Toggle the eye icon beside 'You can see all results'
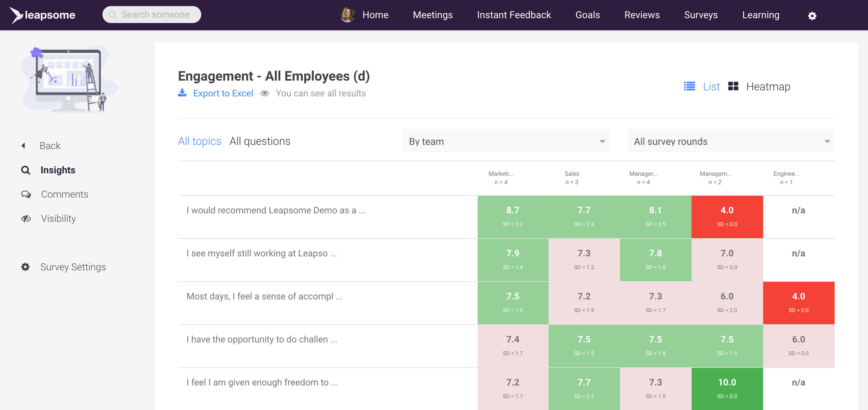Screen dimensions: 868x410 tap(265, 93)
